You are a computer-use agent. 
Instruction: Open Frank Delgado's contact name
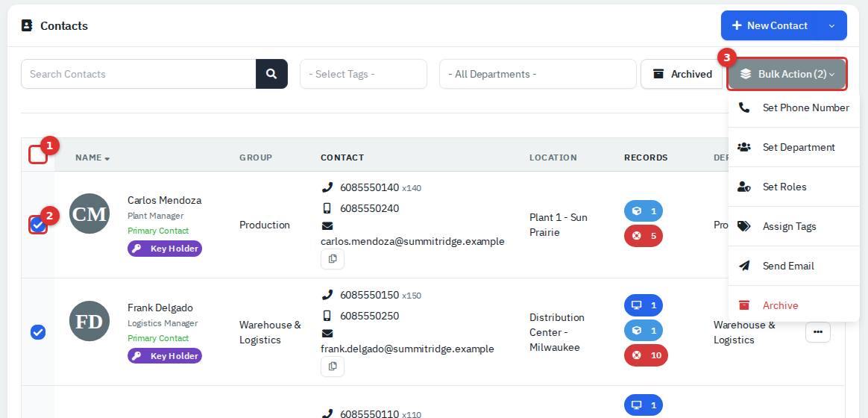(x=160, y=308)
